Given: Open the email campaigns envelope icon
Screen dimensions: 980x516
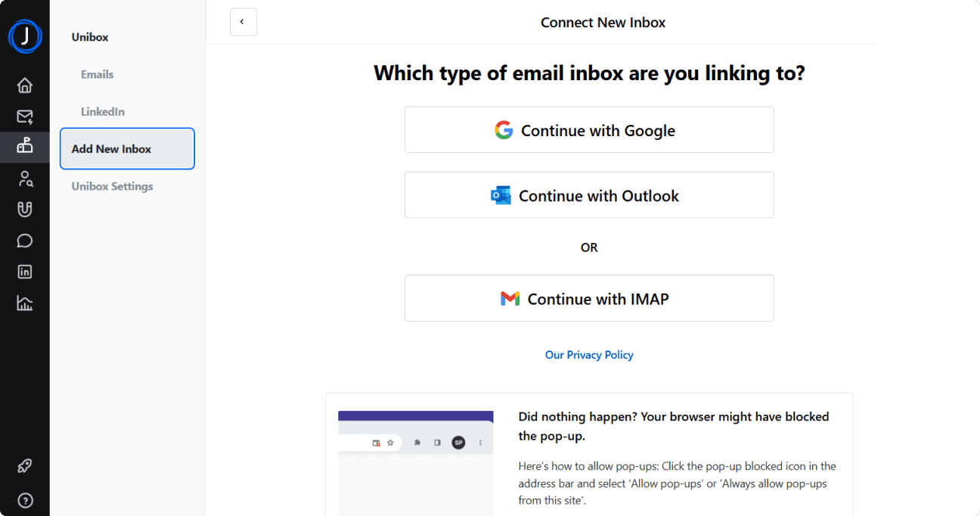Looking at the screenshot, I should [25, 117].
